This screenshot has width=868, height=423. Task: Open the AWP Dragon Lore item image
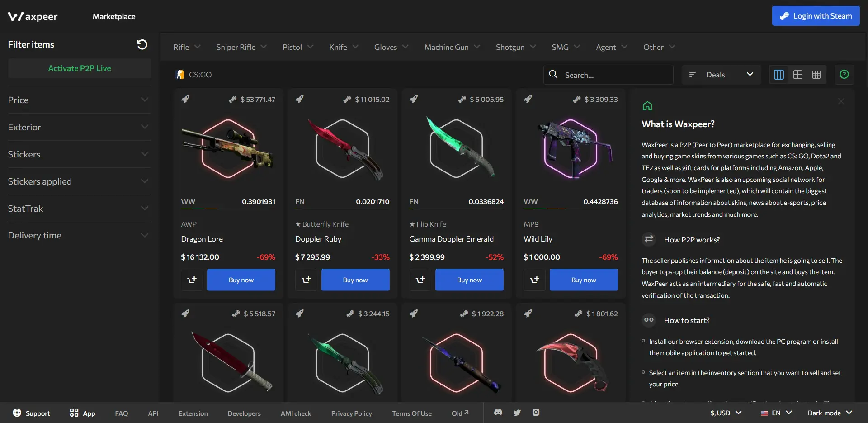(x=228, y=149)
